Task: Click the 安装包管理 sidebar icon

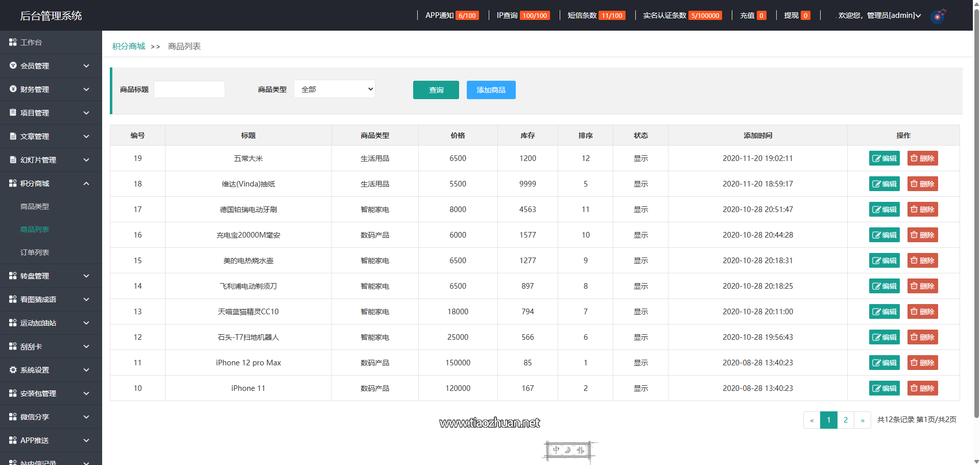Action: pos(13,393)
